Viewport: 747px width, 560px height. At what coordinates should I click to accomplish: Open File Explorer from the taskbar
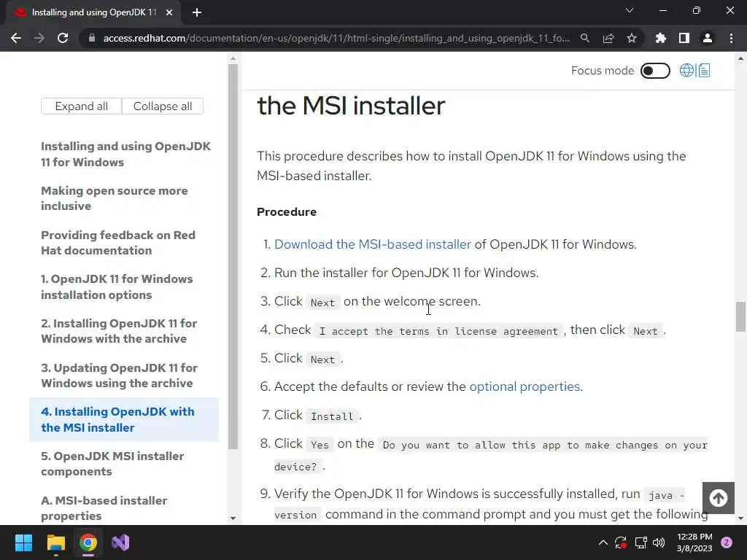[55, 542]
